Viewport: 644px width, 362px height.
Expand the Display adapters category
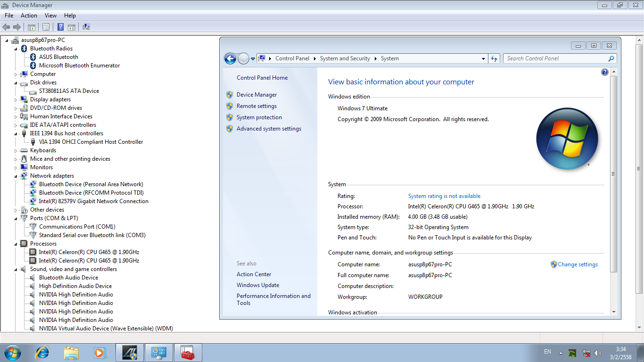point(16,99)
